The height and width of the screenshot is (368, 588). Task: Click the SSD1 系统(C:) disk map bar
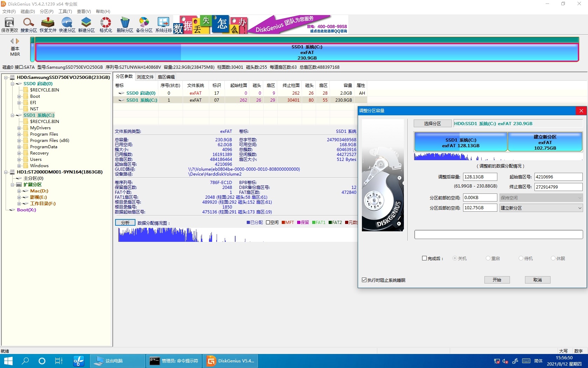307,52
